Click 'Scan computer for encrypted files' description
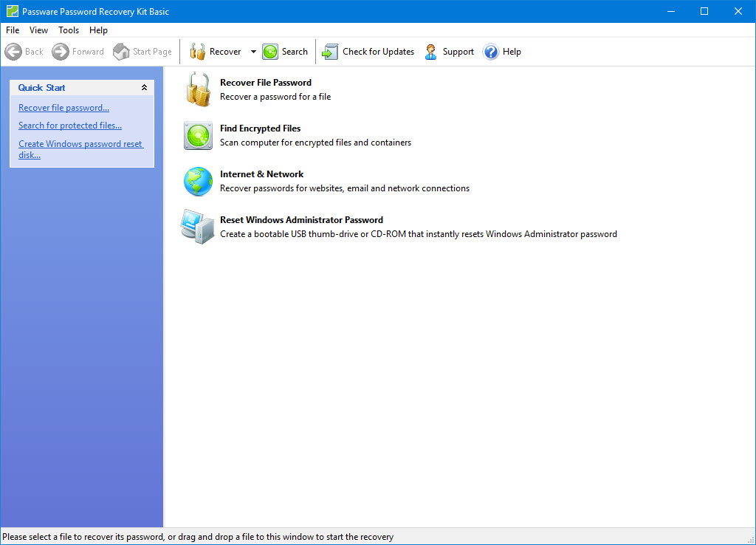 [x=315, y=143]
